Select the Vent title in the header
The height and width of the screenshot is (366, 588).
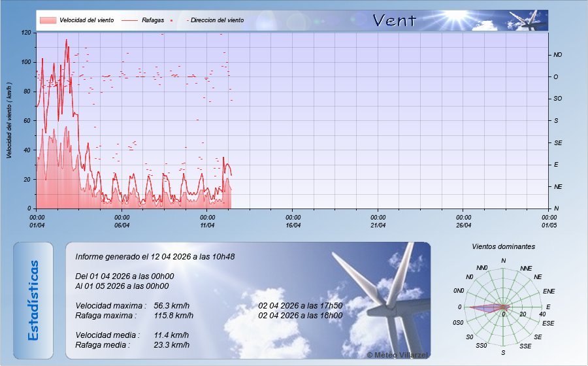coord(394,20)
